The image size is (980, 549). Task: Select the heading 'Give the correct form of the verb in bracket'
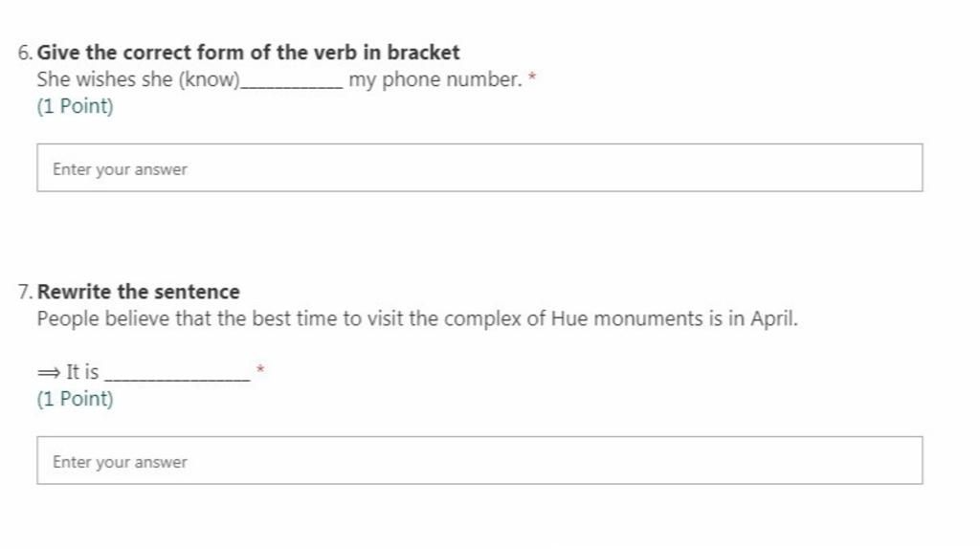pyautogui.click(x=248, y=53)
